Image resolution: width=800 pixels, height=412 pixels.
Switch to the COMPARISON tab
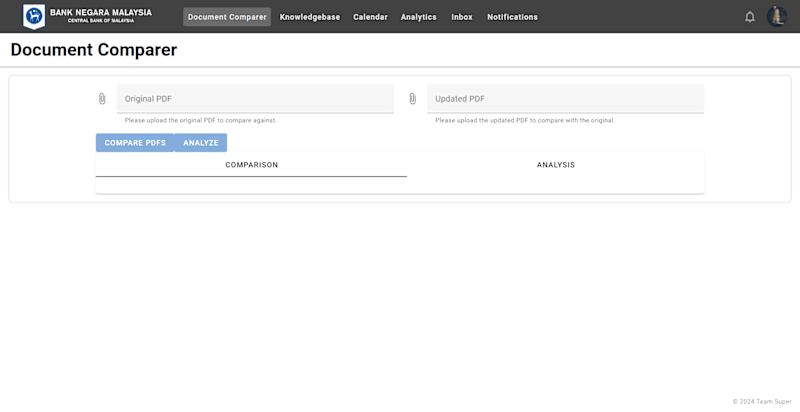tap(252, 165)
